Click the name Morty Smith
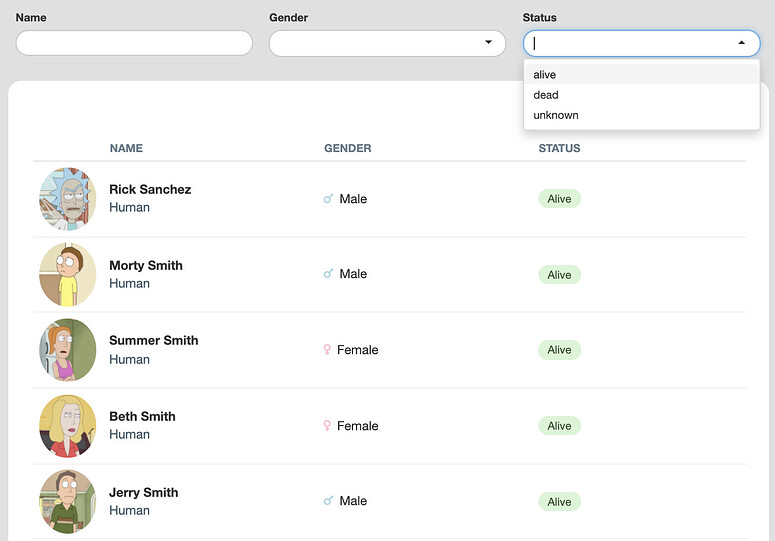Viewport: 775px width, 541px height. 146,265
